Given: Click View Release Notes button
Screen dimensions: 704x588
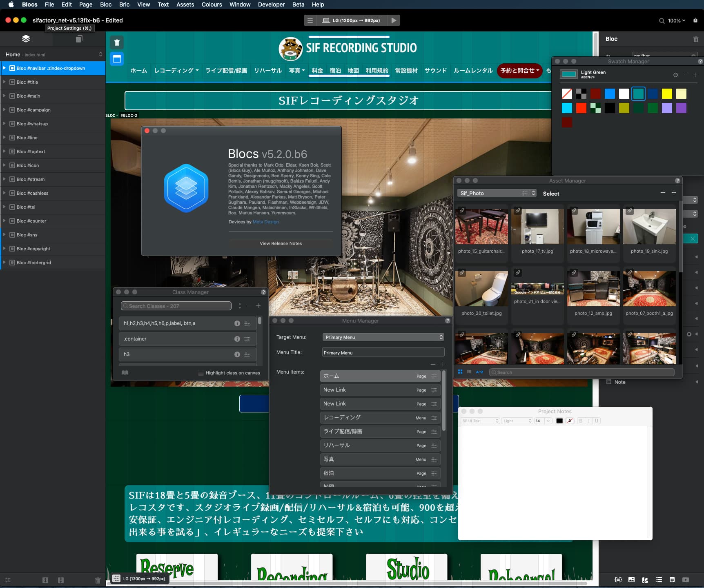Looking at the screenshot, I should (281, 243).
